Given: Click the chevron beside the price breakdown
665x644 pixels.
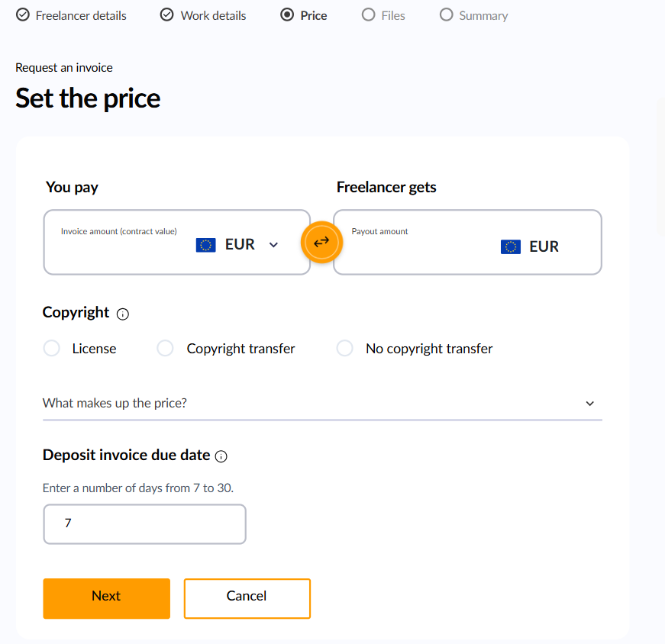Looking at the screenshot, I should coord(589,404).
